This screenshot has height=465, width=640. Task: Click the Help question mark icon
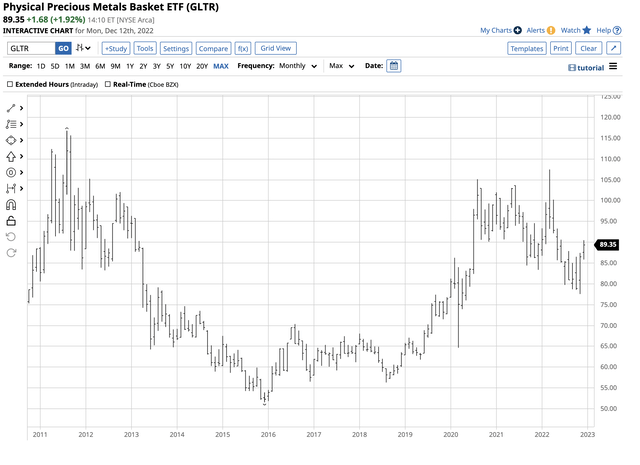(x=617, y=30)
